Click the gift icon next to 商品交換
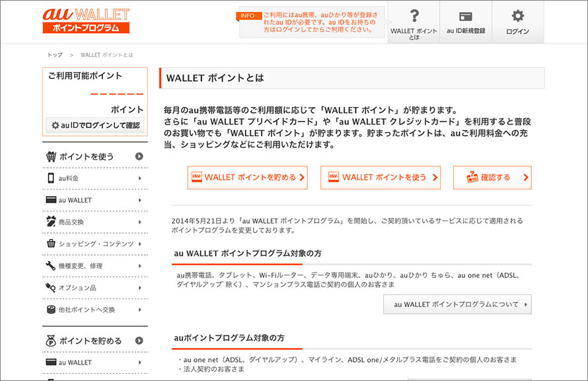 (x=51, y=221)
